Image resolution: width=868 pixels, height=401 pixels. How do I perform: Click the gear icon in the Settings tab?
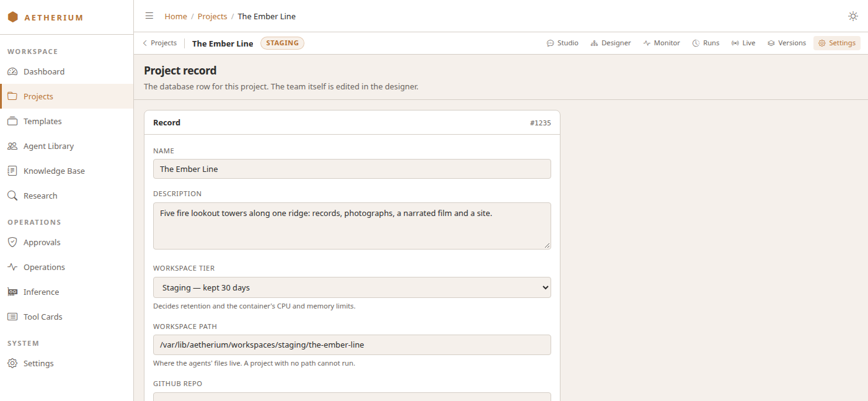pos(822,43)
